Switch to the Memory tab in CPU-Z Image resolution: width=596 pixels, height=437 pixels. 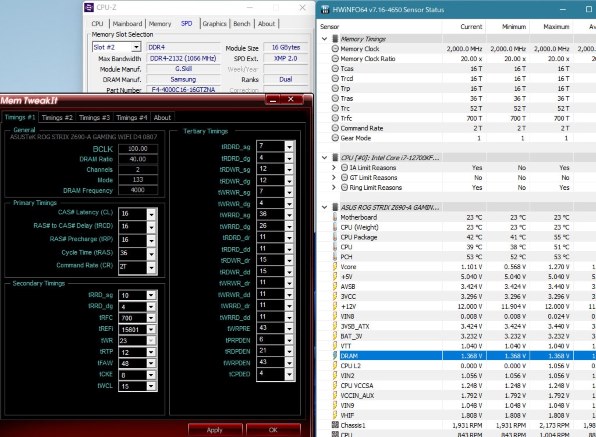pyautogui.click(x=160, y=24)
